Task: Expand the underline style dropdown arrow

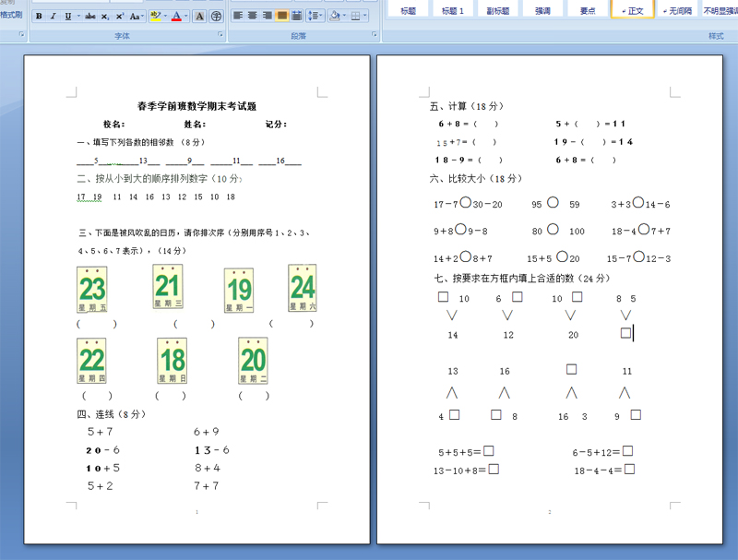Action: pos(78,16)
